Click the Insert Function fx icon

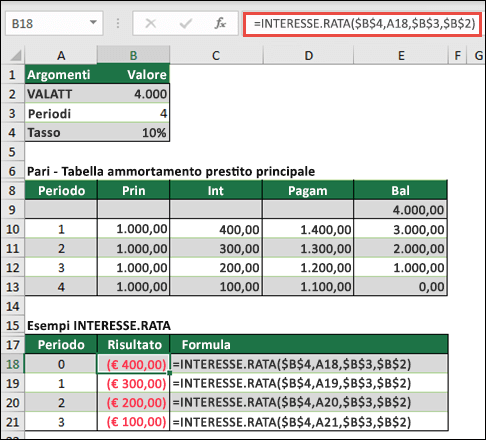pyautogui.click(x=220, y=23)
